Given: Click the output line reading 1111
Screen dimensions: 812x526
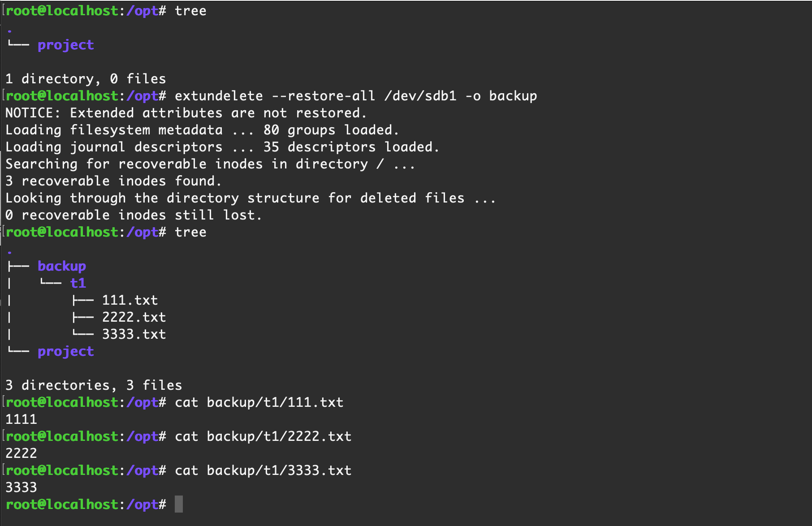Looking at the screenshot, I should [21, 419].
